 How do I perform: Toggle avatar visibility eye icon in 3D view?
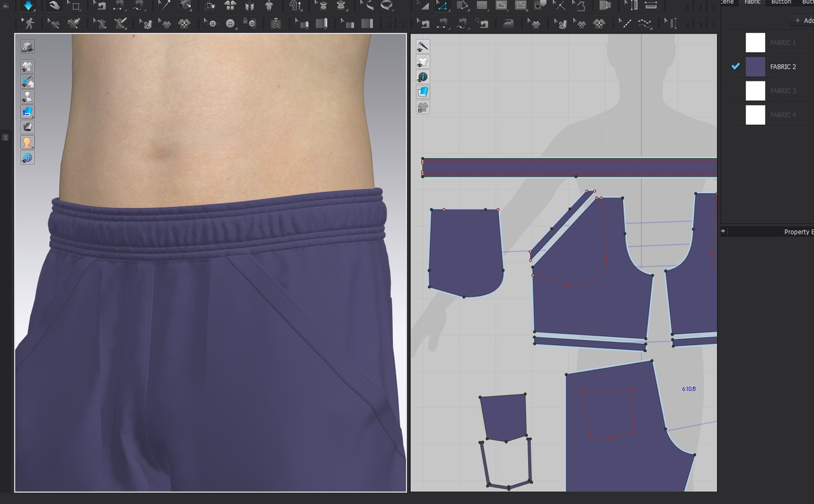coord(27,97)
